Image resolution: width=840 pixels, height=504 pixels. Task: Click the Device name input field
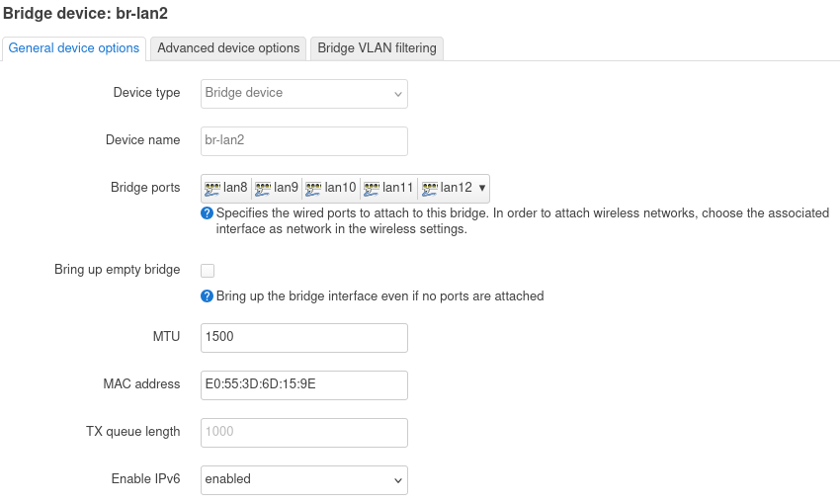[x=304, y=141]
